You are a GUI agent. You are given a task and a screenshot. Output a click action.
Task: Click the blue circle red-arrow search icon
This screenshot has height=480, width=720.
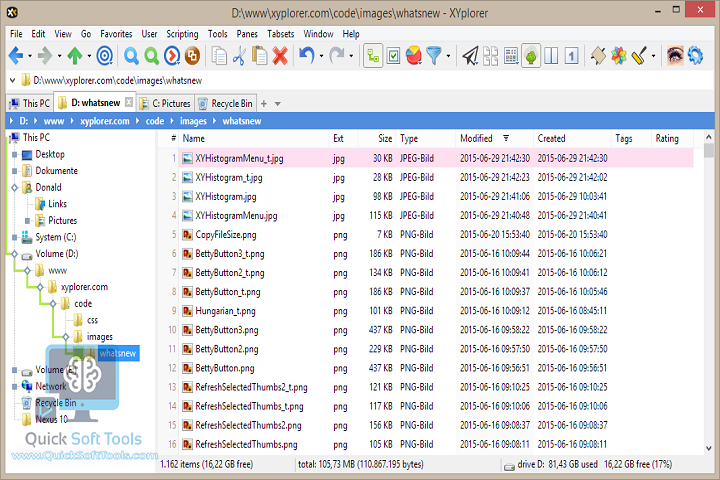(172, 56)
